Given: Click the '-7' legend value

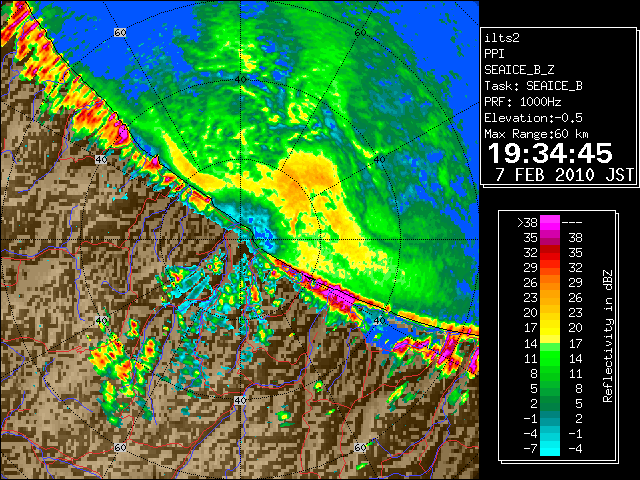Looking at the screenshot, I should tap(530, 449).
